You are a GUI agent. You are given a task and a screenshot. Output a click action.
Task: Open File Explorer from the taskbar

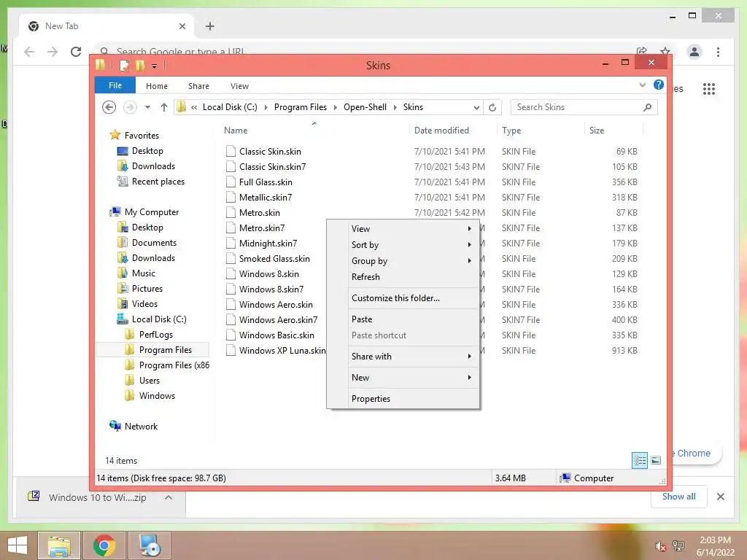tap(59, 545)
